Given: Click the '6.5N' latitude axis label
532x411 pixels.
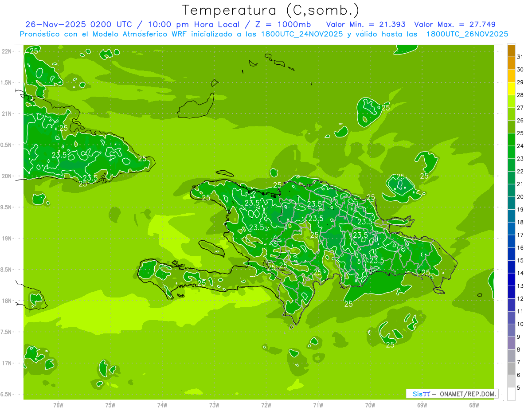Looking at the screenshot, I should coord(6,394).
